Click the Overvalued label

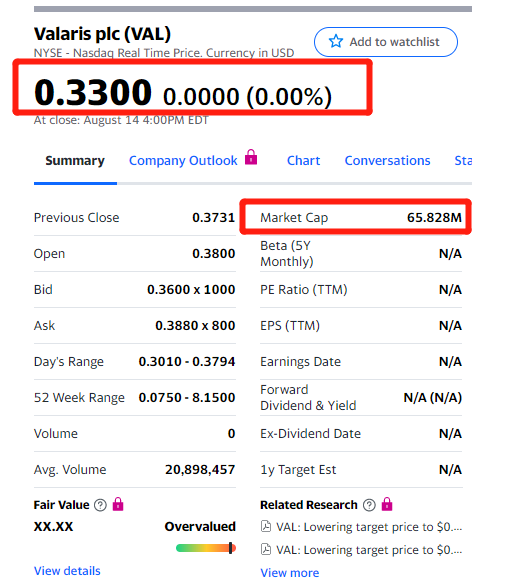[200, 527]
